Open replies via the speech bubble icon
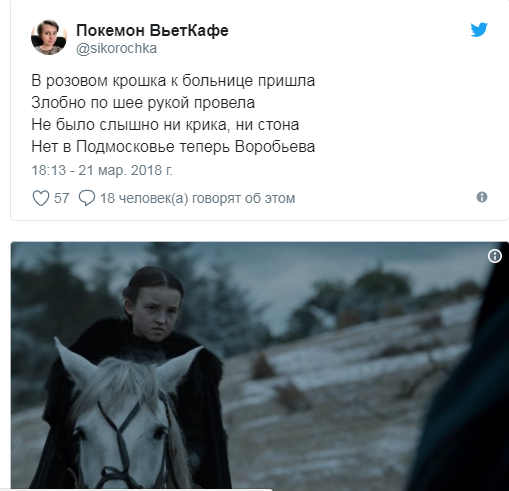The width and height of the screenshot is (509, 491). 87,198
